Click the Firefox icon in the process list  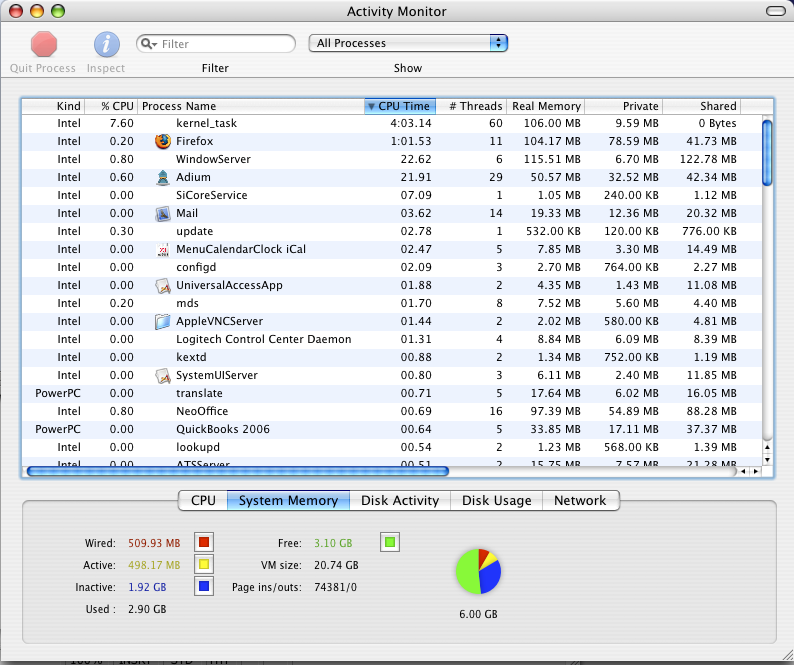coord(163,141)
